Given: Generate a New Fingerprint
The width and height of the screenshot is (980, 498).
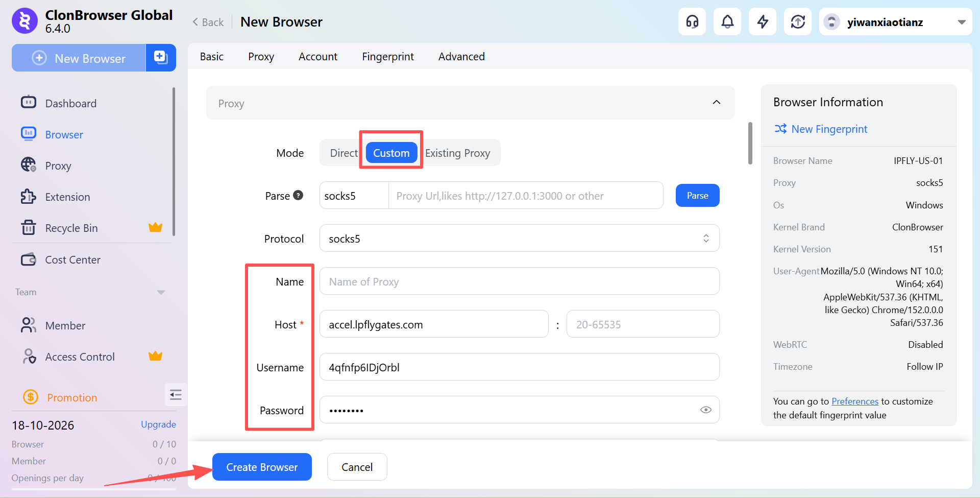Looking at the screenshot, I should 821,129.
